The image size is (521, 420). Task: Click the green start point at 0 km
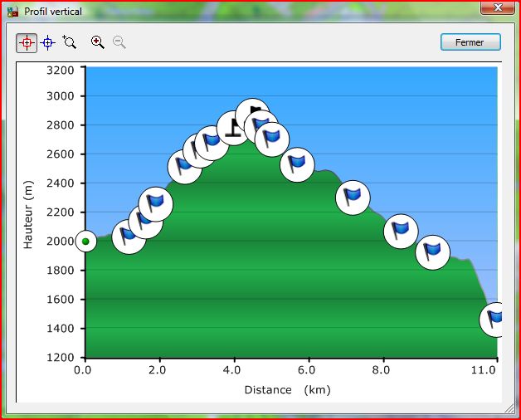pyautogui.click(x=85, y=242)
